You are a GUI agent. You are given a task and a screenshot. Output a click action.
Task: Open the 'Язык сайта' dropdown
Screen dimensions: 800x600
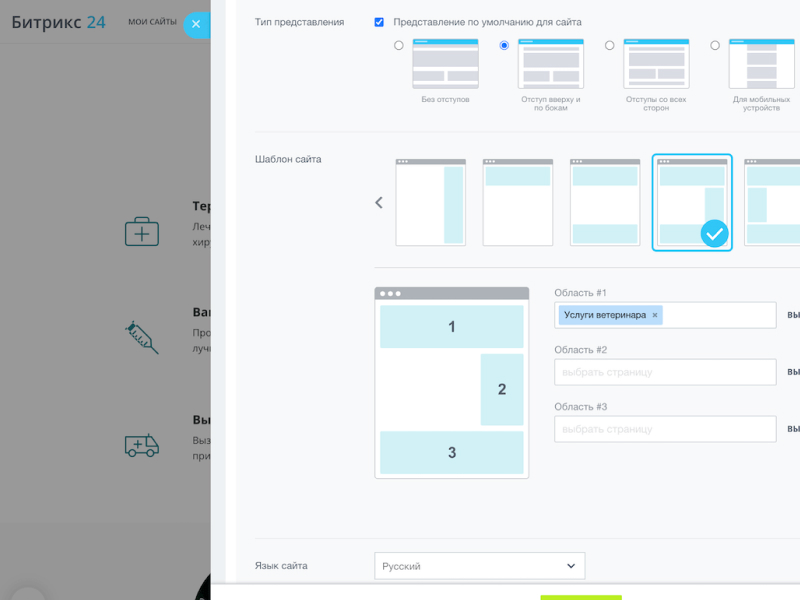tap(479, 566)
